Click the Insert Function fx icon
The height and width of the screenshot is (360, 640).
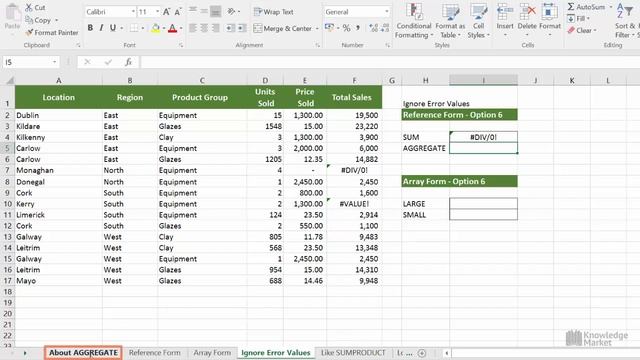(128, 62)
